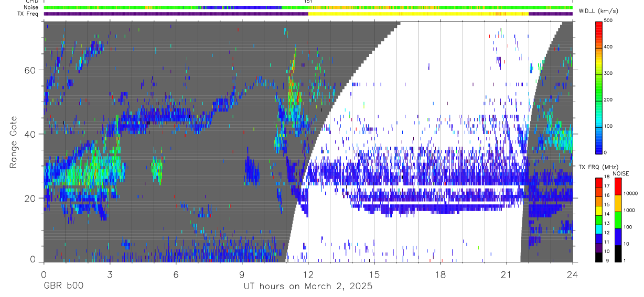
Task: Click the blue swatch in NOISE legend
Action: point(618,236)
